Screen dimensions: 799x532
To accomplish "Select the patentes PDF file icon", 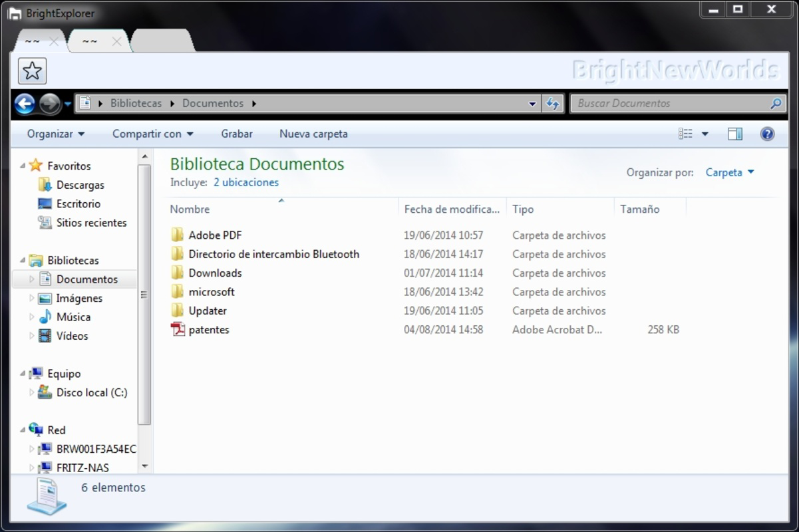I will tap(178, 329).
